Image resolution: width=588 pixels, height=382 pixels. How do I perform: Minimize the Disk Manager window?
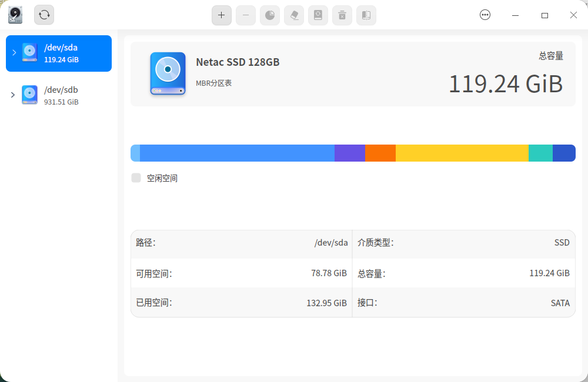(515, 15)
